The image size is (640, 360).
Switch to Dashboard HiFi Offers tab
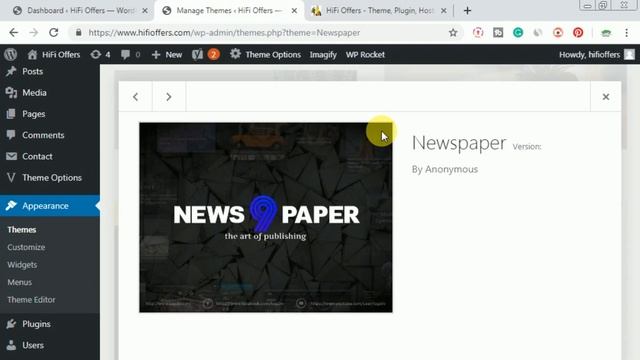point(80,11)
